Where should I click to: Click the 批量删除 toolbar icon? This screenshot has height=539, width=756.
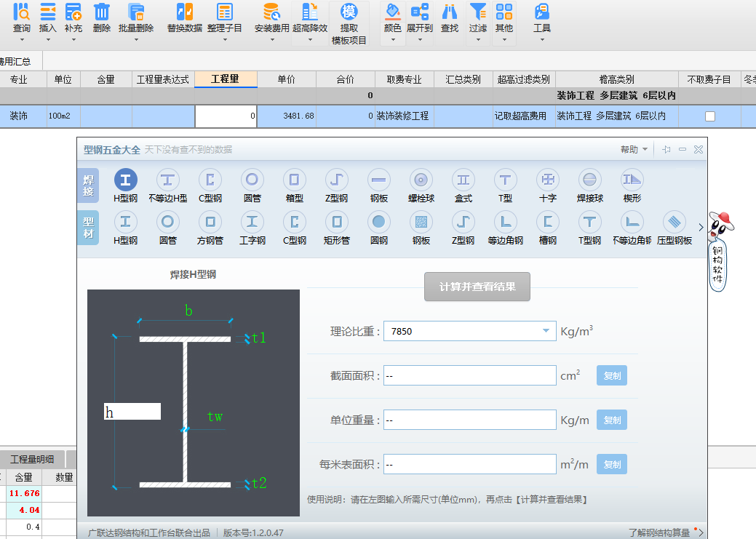[136, 12]
